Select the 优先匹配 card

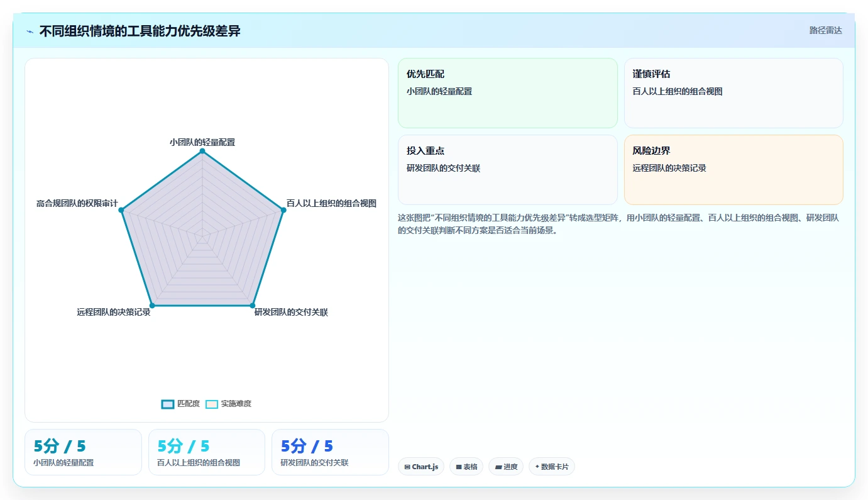(x=508, y=93)
